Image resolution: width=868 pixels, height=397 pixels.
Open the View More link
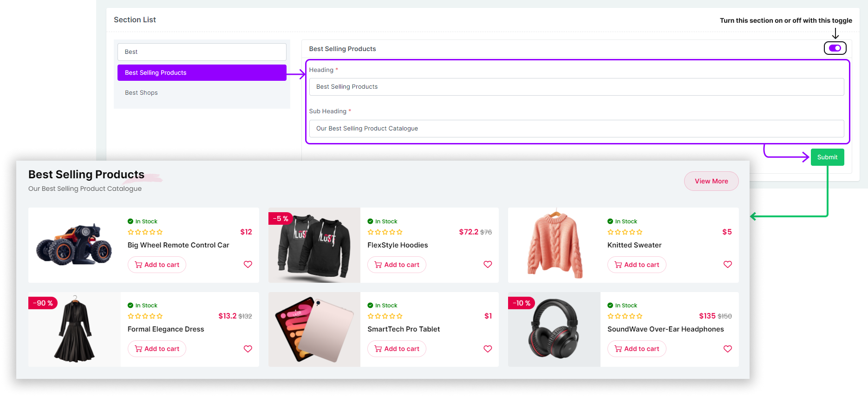tap(711, 181)
